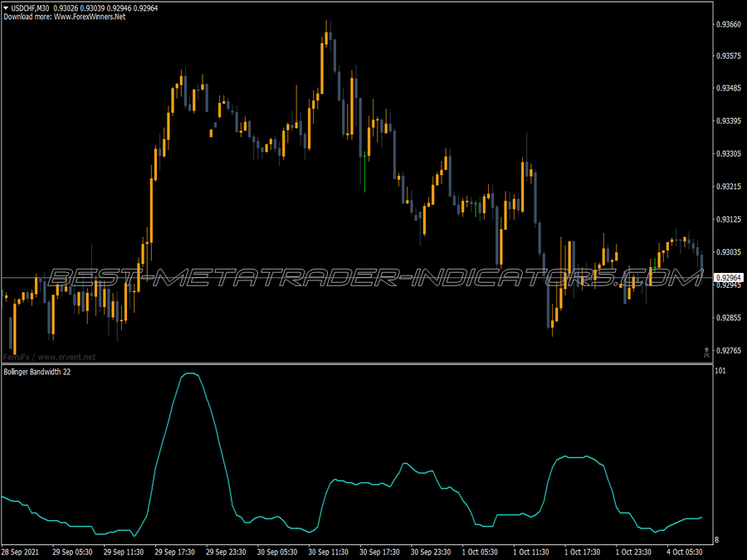Viewport: 747px width, 560px height.
Task: Click the current price tag 0.92964
Action: [729, 278]
